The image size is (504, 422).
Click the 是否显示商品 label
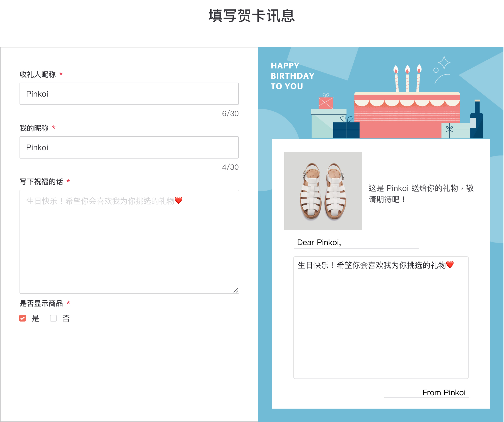(x=41, y=303)
